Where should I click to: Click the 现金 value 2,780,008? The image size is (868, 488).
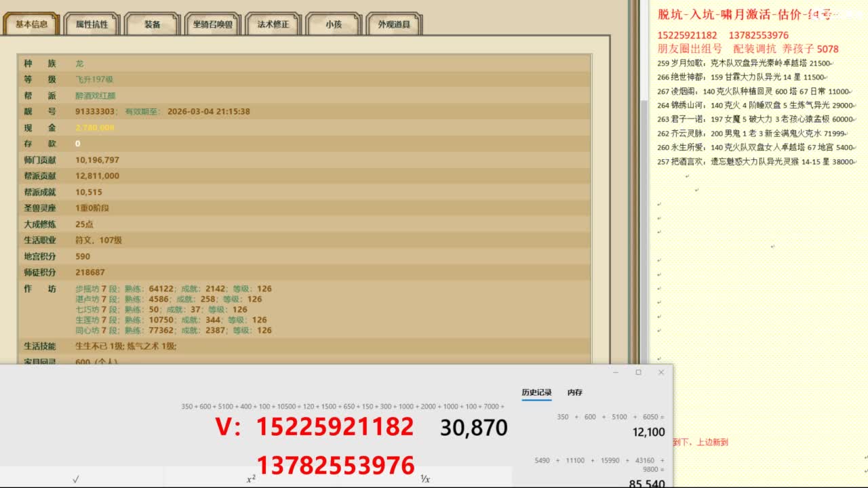(x=95, y=127)
